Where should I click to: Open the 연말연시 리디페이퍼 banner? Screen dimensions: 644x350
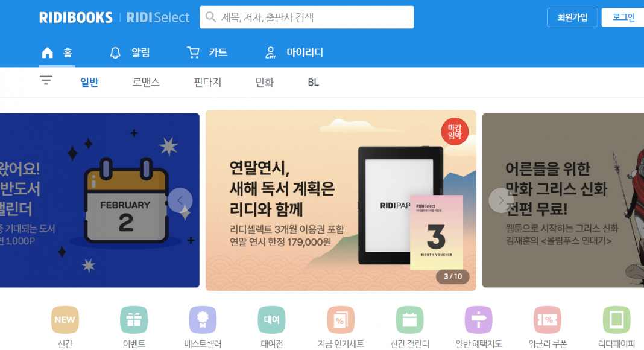[341, 200]
